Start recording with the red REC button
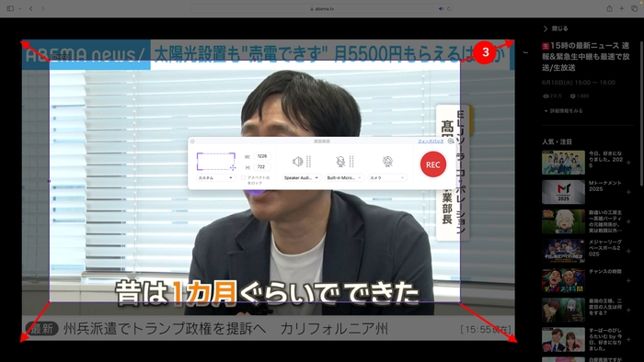Screen dimensions: 644x362 point(433,164)
